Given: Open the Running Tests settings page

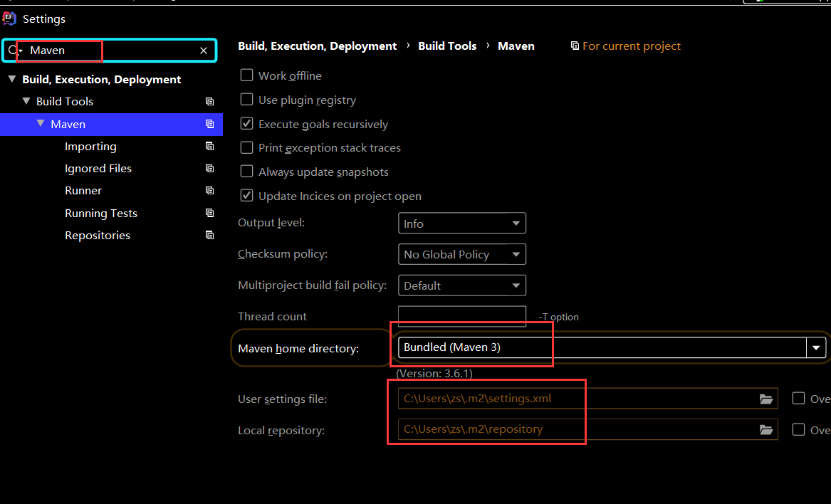Looking at the screenshot, I should pyautogui.click(x=100, y=213).
